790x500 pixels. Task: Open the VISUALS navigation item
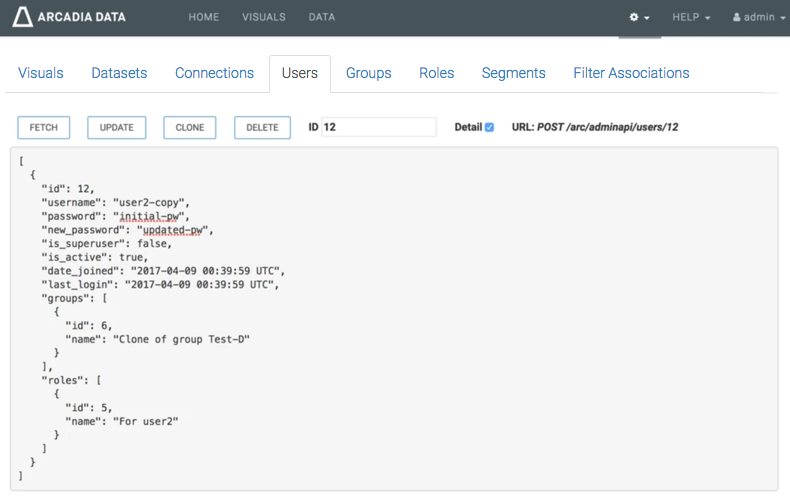pos(264,17)
